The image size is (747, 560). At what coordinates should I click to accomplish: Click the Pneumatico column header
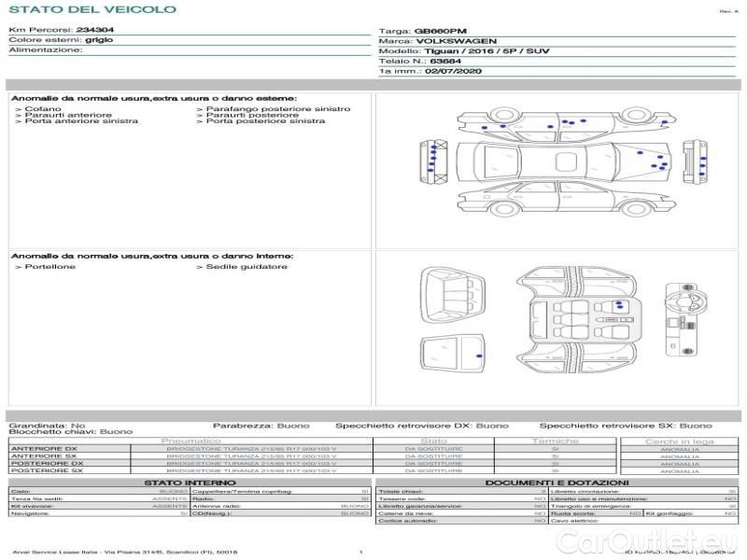pyautogui.click(x=191, y=441)
